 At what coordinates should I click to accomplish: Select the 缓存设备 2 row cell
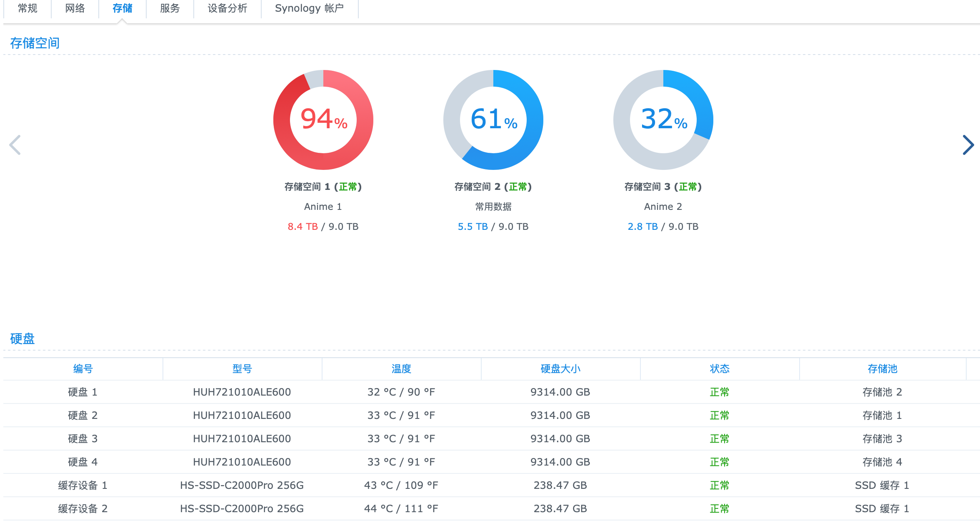83,508
